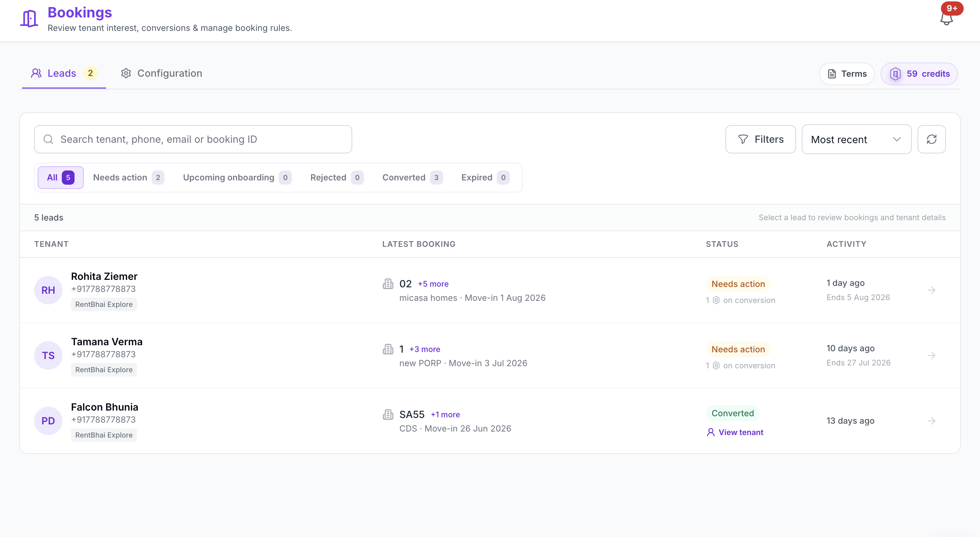Select the All leads filter
The image size is (980, 537).
60,178
